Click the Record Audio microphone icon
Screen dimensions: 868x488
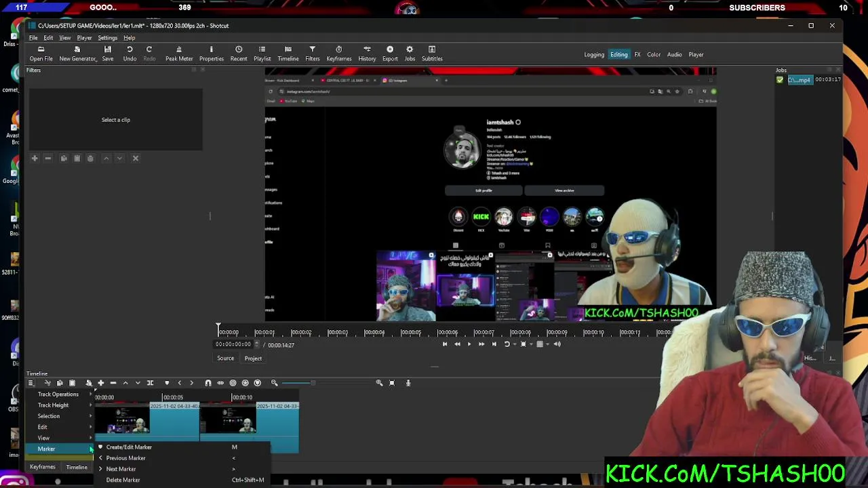(408, 383)
